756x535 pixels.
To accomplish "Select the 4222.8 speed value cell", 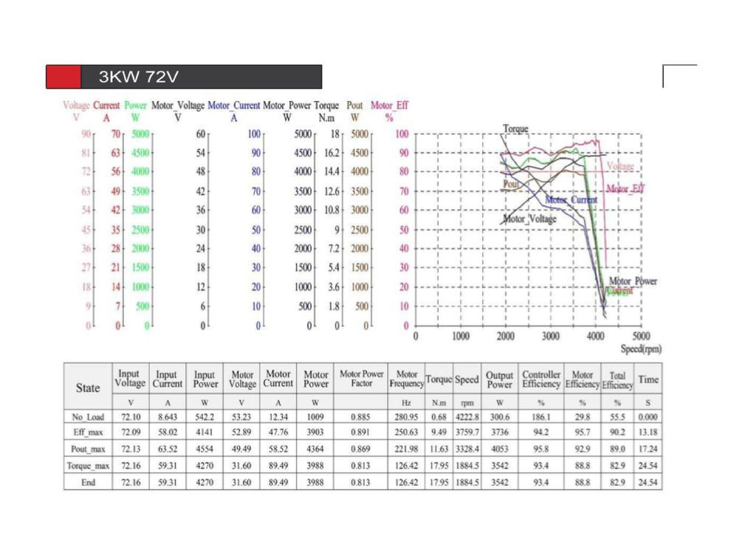I will pos(467,417).
